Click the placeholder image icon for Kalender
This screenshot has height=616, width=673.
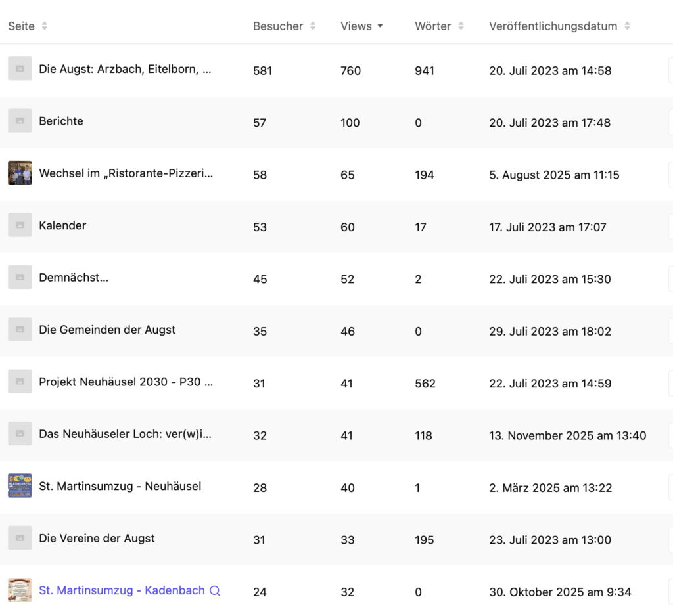point(20,225)
